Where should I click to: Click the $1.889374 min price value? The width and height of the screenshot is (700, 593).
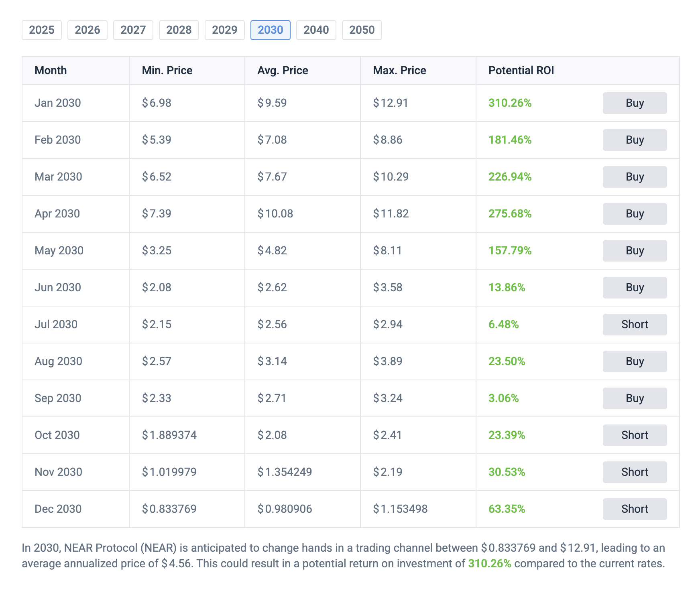(169, 435)
